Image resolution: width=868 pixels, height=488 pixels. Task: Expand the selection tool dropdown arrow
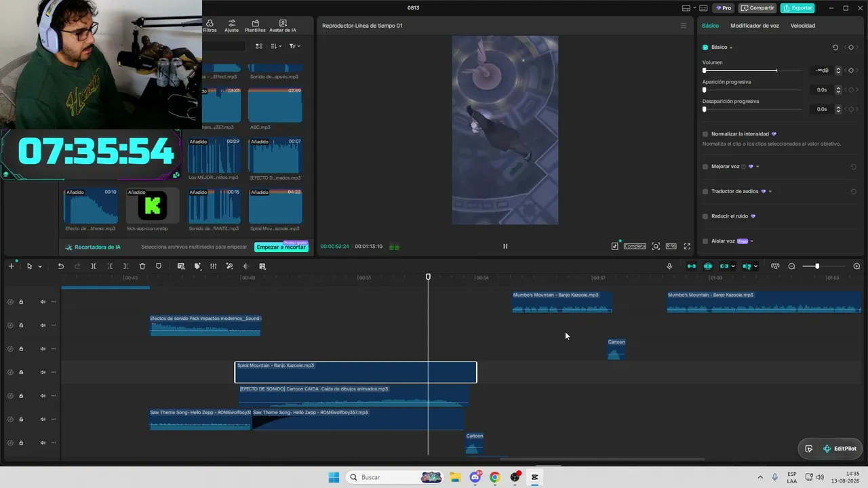tap(40, 266)
